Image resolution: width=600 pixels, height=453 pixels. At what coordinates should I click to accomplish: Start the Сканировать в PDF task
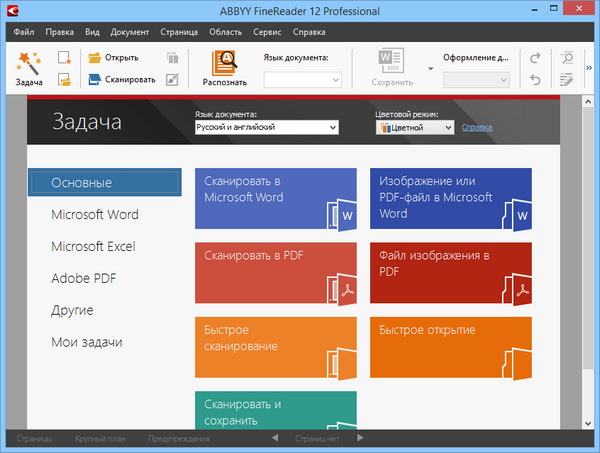tap(275, 272)
